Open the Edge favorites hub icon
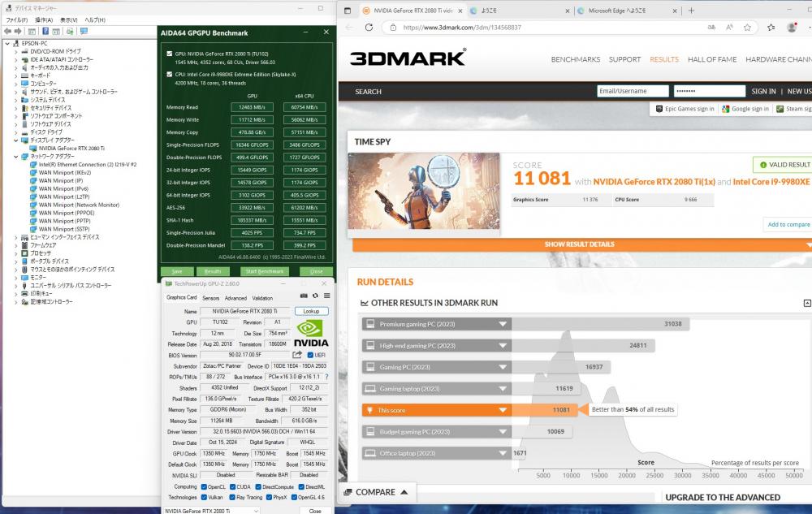 click(771, 28)
